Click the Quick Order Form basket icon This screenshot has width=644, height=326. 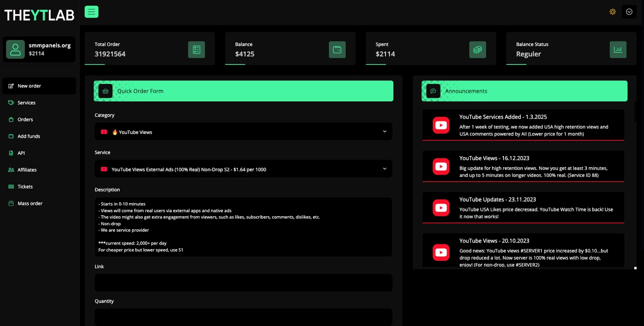[105, 91]
